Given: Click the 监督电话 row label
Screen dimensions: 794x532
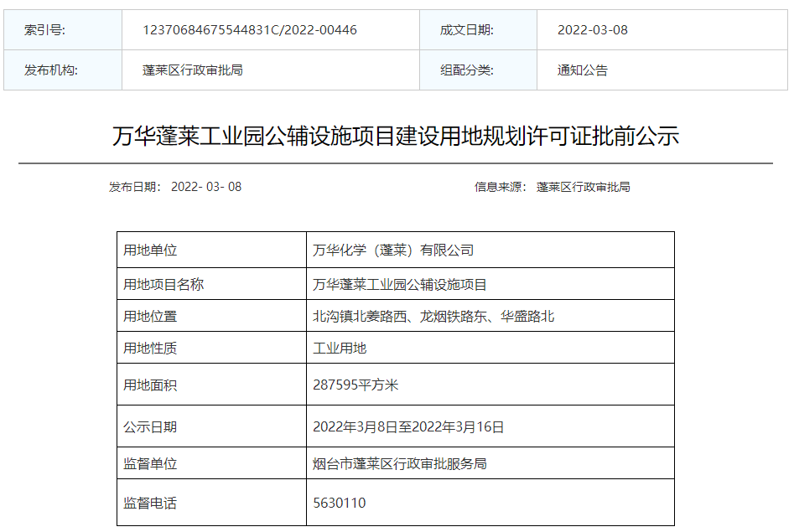Looking at the screenshot, I should 150,504.
